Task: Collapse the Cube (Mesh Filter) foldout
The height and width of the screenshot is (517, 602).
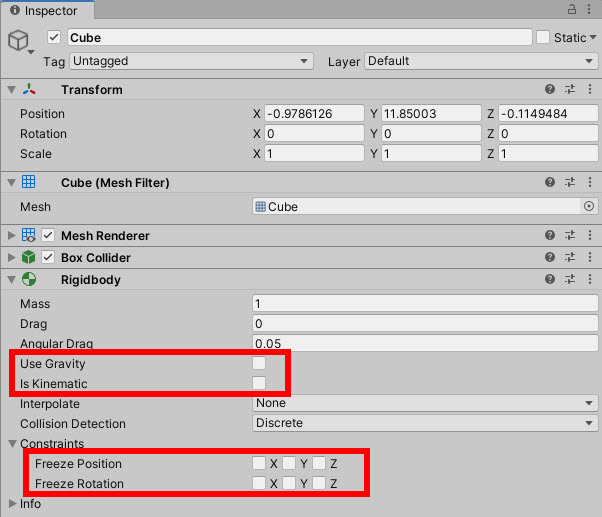Action: point(12,182)
